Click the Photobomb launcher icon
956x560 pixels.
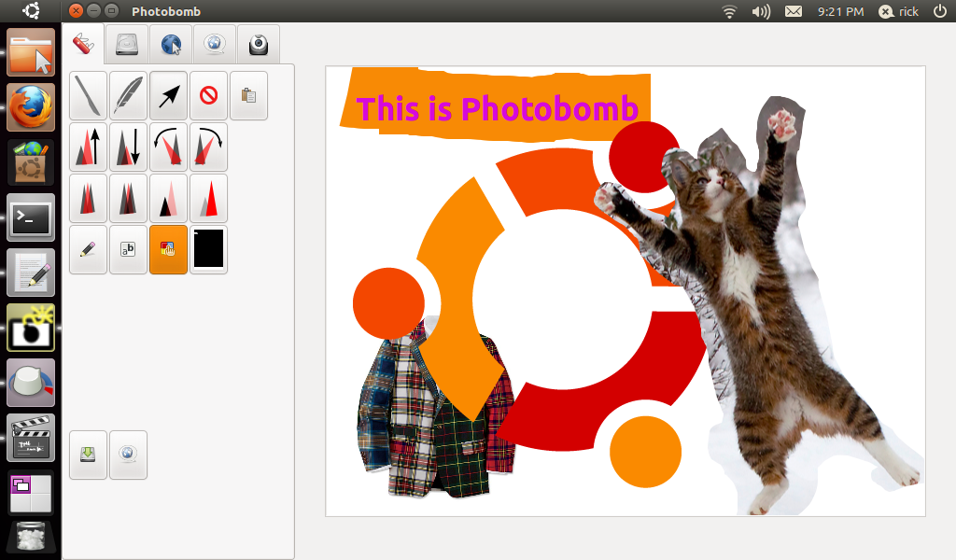point(31,328)
